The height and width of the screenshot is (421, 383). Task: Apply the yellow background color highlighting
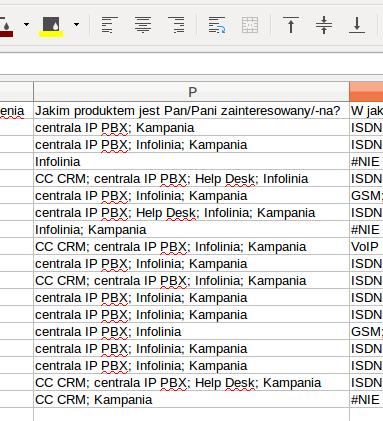pos(51,26)
